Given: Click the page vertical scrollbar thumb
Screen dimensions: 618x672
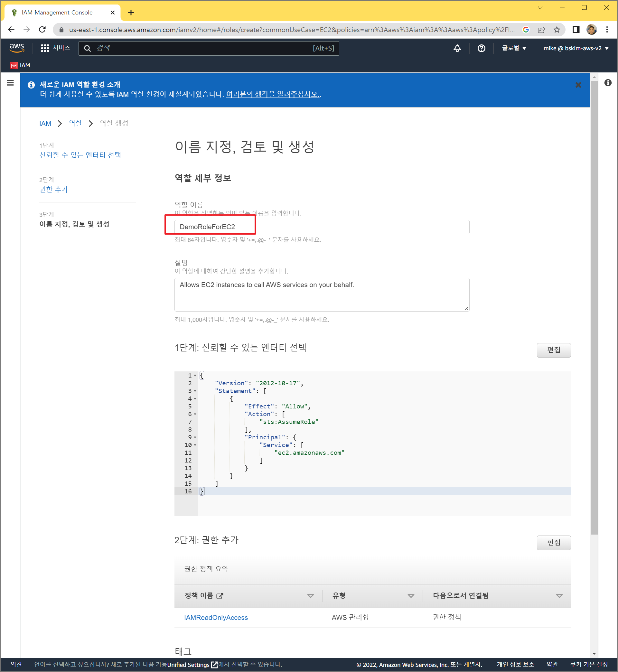Looking at the screenshot, I should 594,308.
